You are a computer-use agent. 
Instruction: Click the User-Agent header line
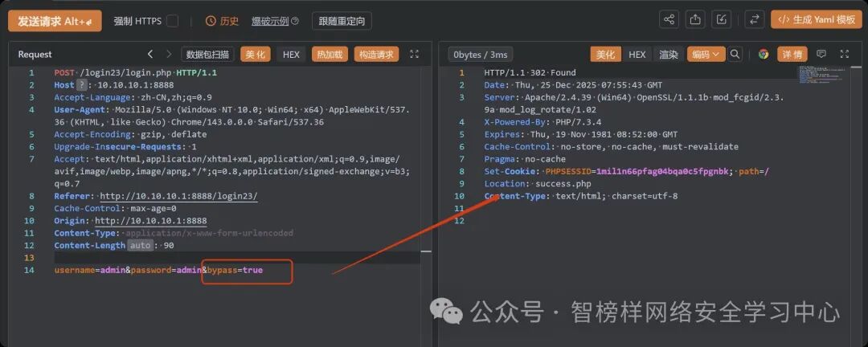click(232, 116)
